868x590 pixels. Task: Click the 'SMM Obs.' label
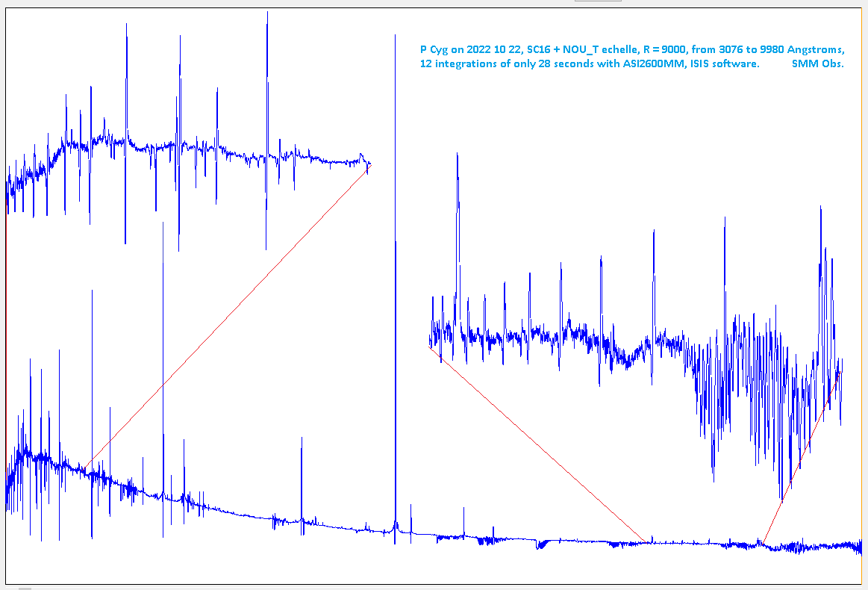(x=817, y=64)
